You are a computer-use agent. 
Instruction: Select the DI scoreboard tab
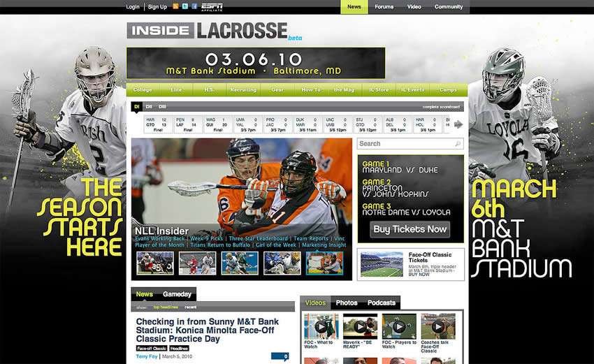[x=137, y=107]
